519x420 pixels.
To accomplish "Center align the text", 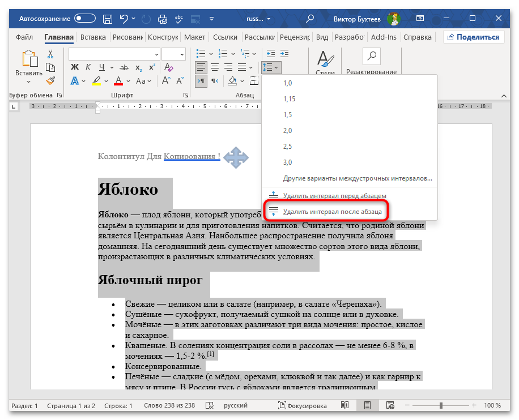I will 215,67.
